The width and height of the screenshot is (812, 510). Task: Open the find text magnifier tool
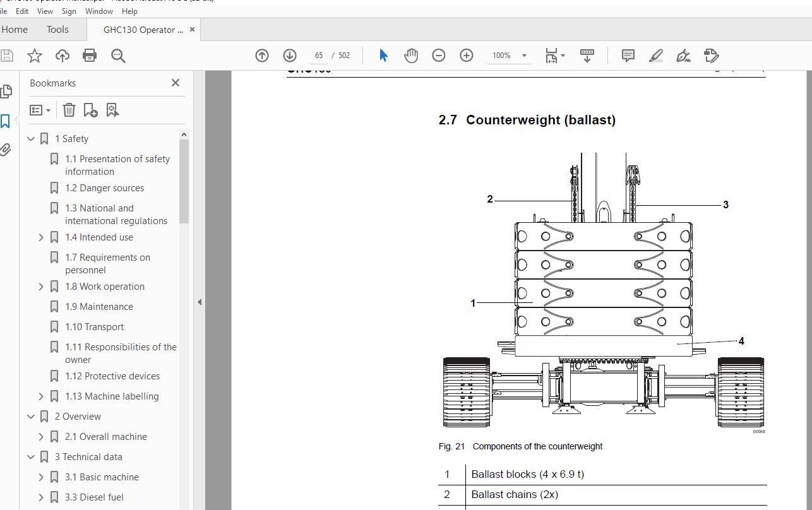tap(118, 56)
